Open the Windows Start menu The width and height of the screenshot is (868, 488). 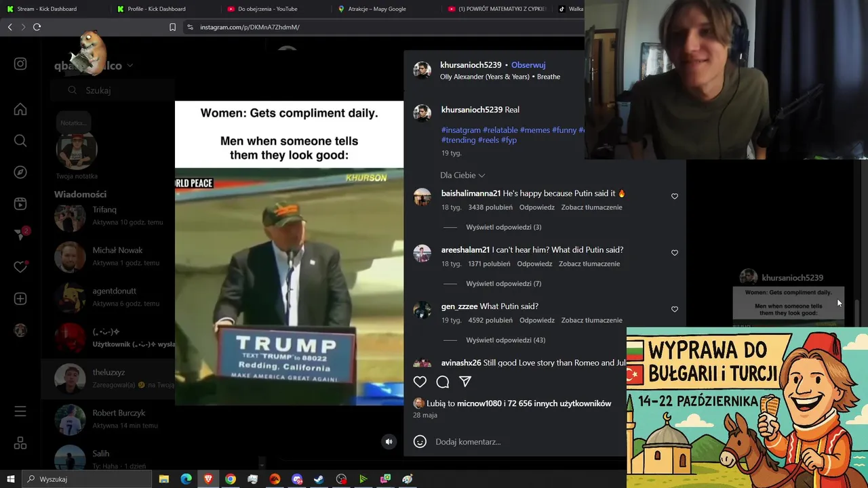point(11,479)
